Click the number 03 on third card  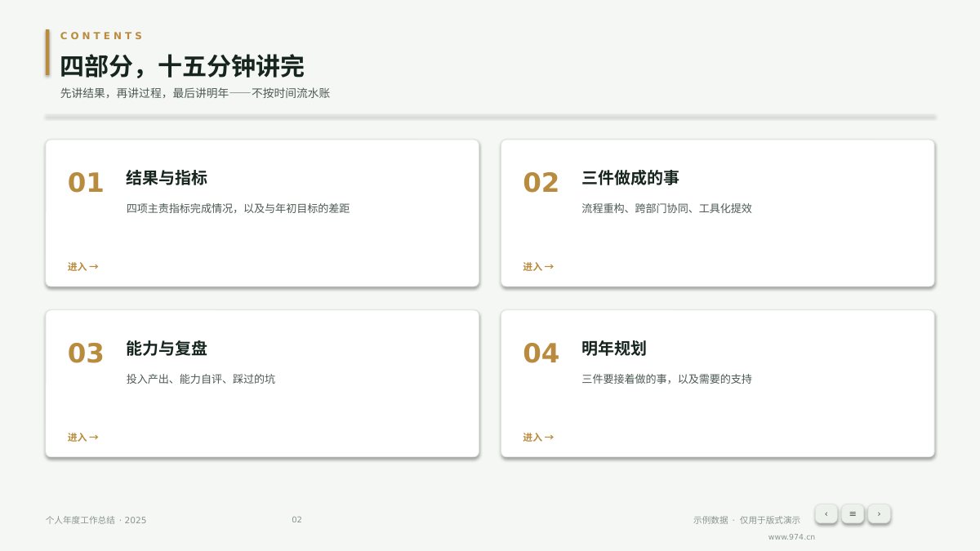coord(86,353)
